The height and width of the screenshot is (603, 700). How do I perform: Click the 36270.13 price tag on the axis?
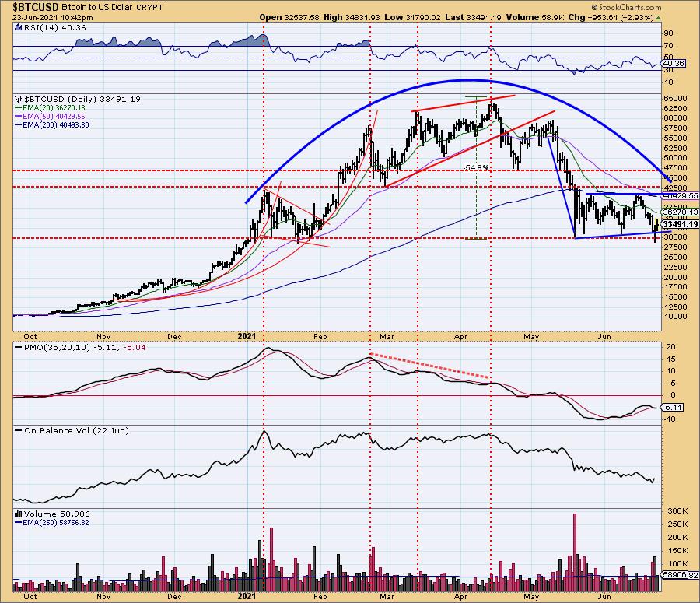(x=681, y=212)
